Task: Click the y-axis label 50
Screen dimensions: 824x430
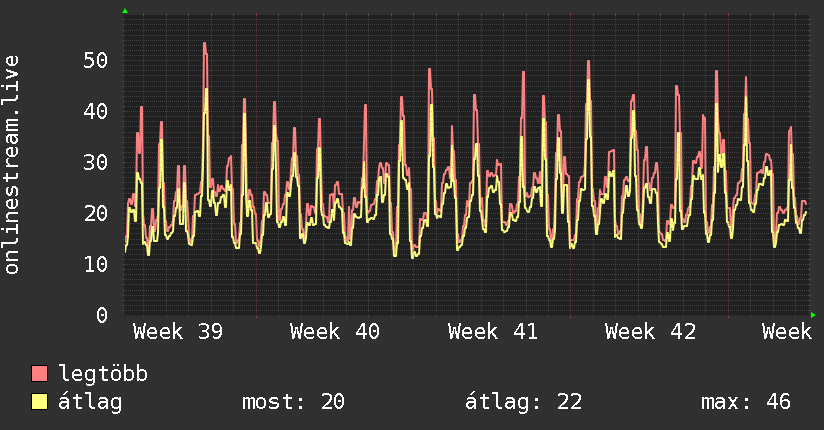Action: click(x=96, y=60)
